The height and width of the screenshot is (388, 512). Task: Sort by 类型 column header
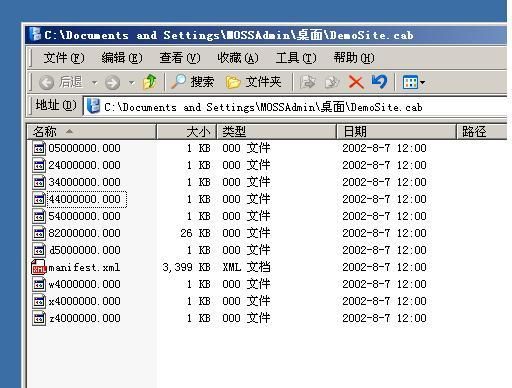[276, 132]
